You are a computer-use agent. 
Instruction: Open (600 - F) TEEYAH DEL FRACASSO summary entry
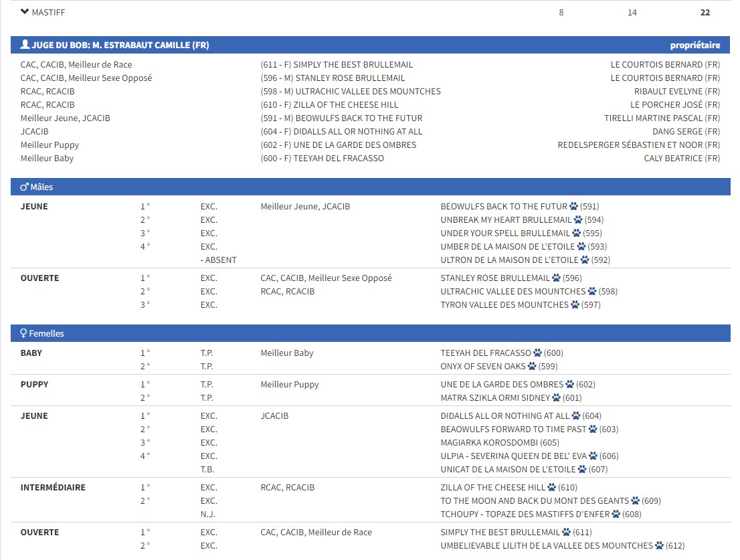(322, 158)
